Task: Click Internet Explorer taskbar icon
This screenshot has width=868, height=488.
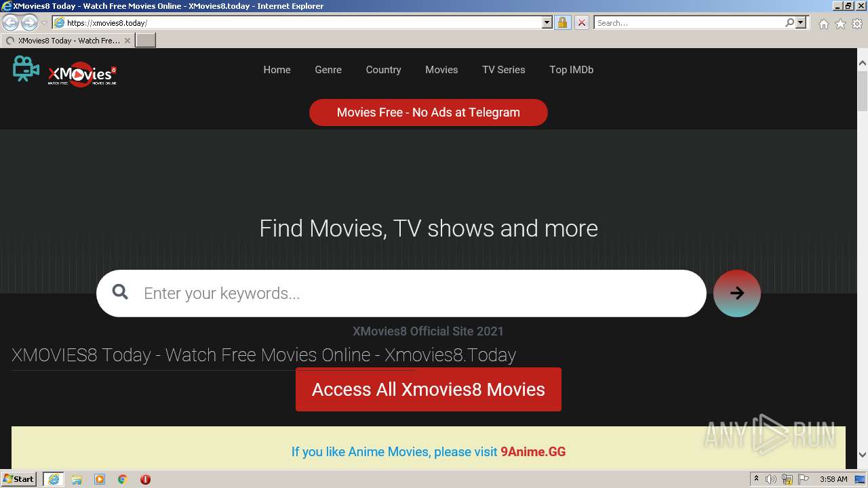Action: tap(54, 479)
